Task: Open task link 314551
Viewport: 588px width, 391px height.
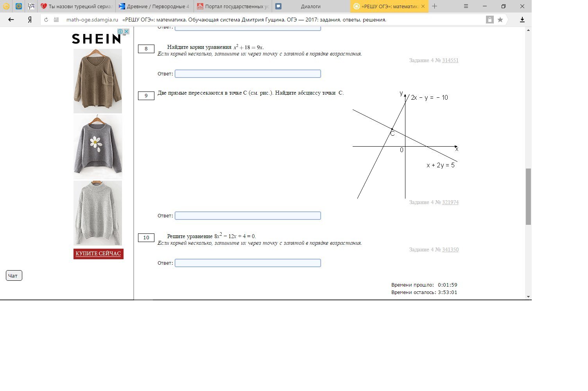Action: pos(450,60)
